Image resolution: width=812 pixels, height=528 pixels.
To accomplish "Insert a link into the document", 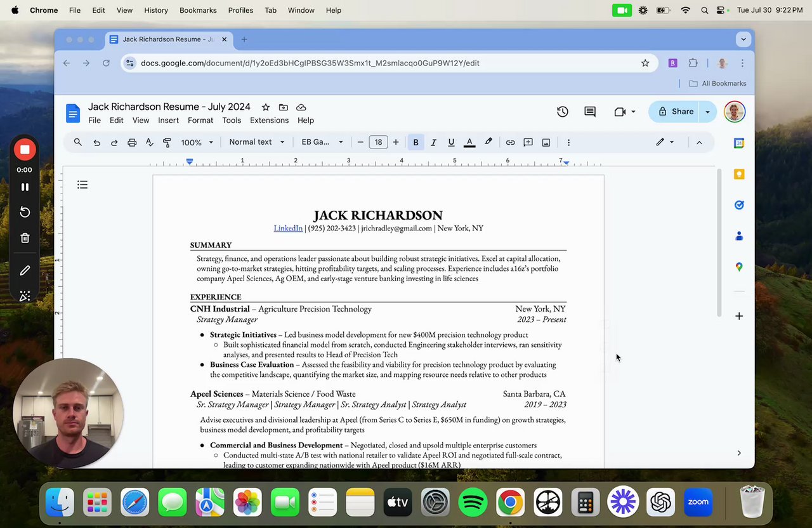I will click(510, 142).
